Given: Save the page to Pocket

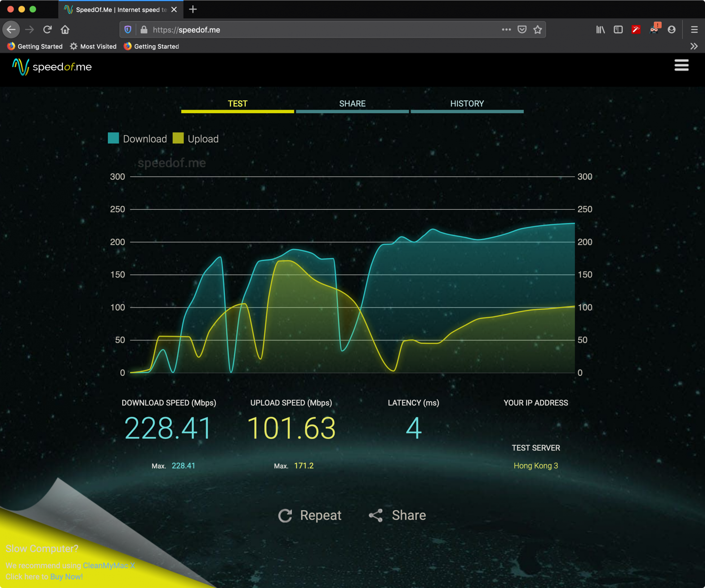Looking at the screenshot, I should pos(522,30).
